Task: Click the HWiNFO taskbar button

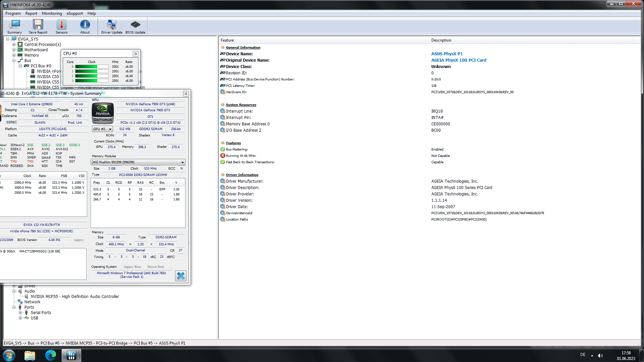Action: 71,355
